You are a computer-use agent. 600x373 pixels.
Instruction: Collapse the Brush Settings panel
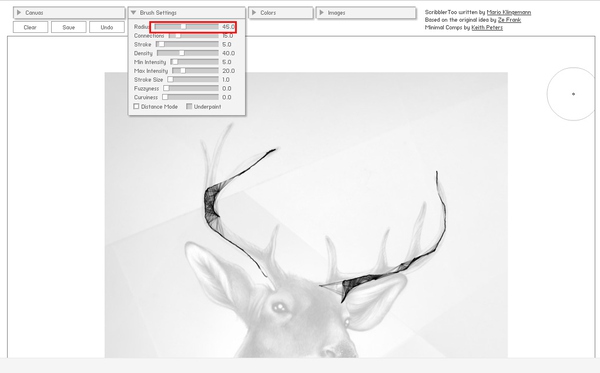point(133,13)
